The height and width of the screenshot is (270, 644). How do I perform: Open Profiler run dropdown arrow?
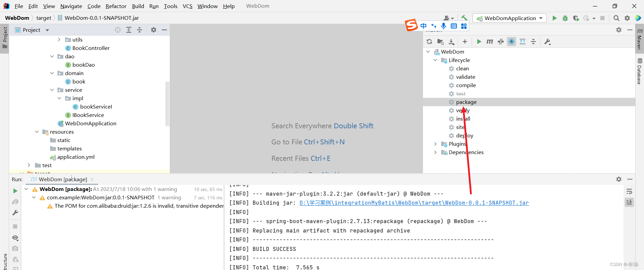point(594,18)
